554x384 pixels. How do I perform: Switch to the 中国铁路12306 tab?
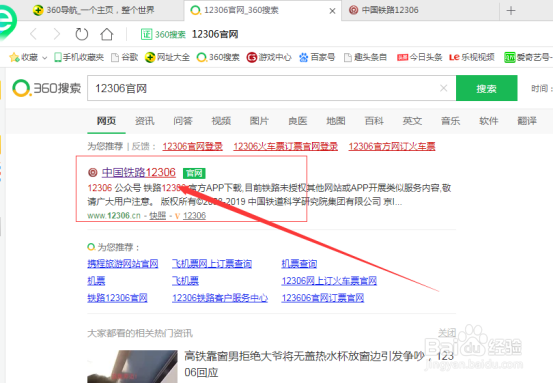click(x=384, y=10)
